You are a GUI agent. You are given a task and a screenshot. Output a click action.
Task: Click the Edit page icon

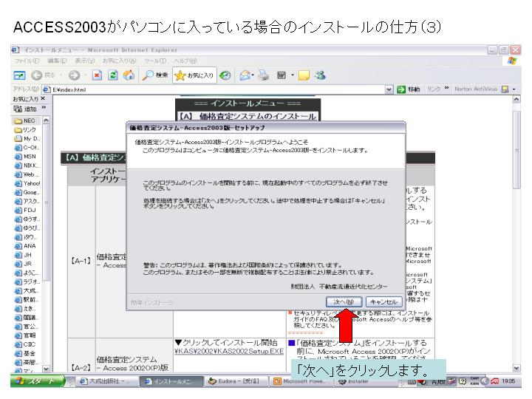point(282,75)
